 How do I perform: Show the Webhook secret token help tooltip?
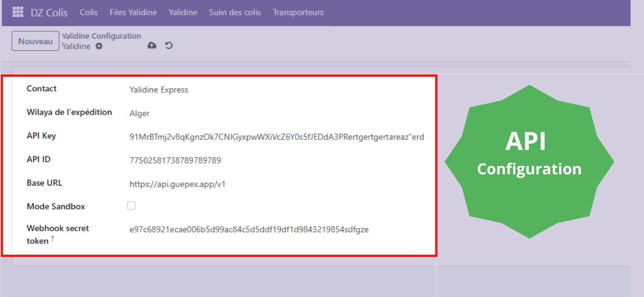[x=53, y=239]
